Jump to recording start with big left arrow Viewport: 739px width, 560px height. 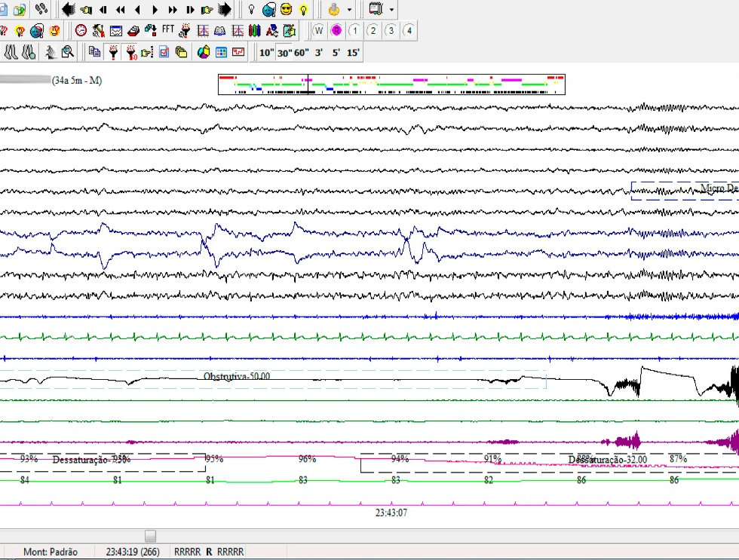tap(68, 9)
